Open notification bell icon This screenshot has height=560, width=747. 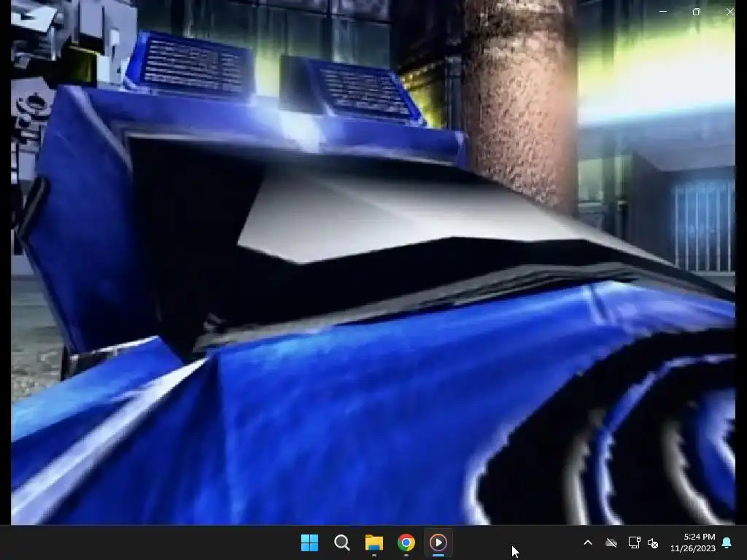727,542
